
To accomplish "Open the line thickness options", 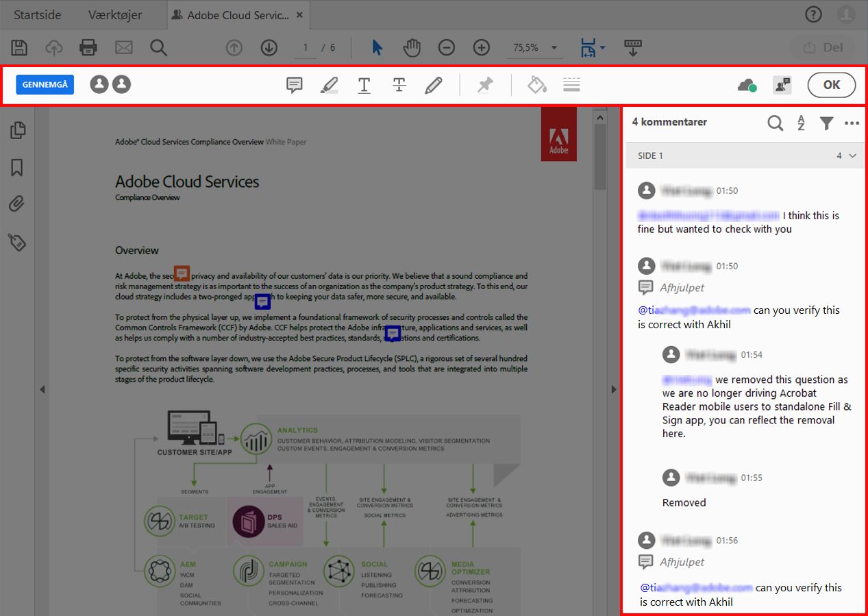I will (x=571, y=85).
